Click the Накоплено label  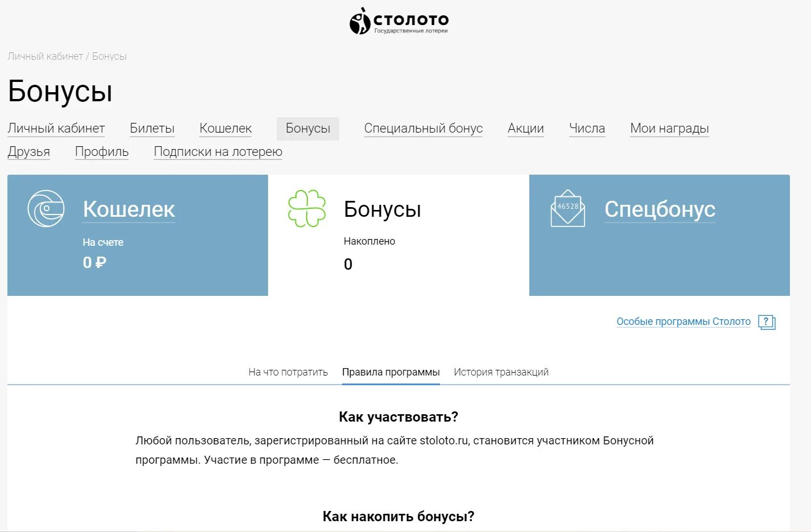(369, 241)
